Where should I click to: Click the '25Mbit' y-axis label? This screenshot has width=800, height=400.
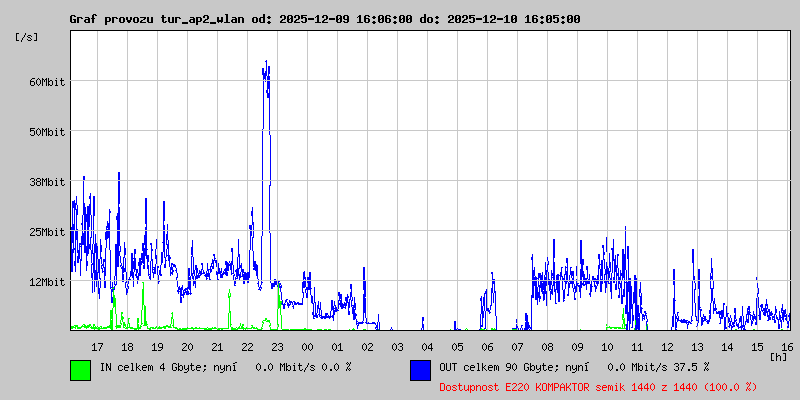tap(47, 232)
